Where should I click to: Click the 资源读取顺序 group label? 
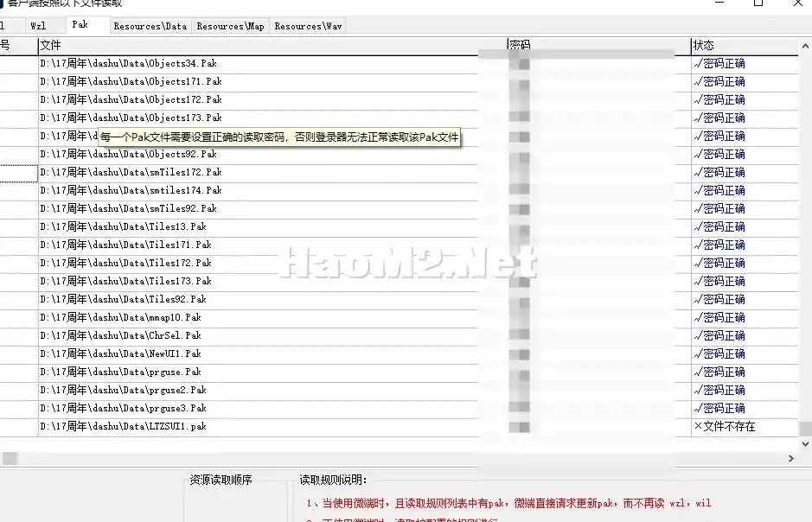click(221, 480)
